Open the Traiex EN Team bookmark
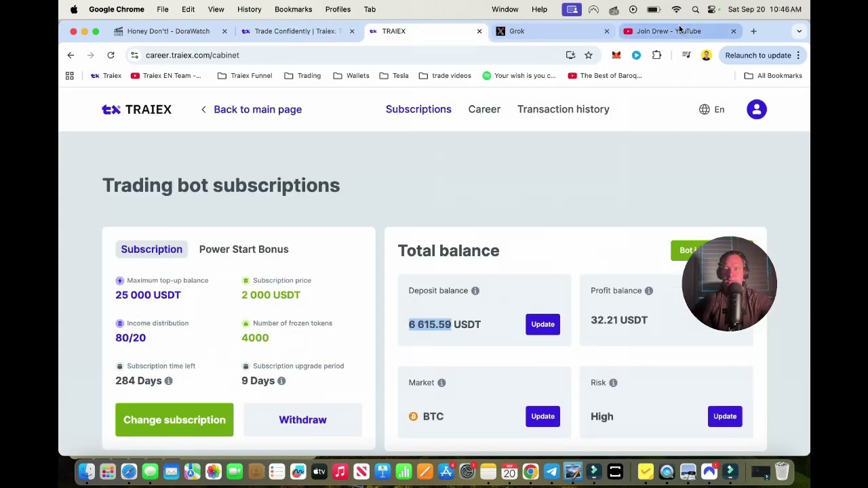The image size is (868, 488). [166, 76]
